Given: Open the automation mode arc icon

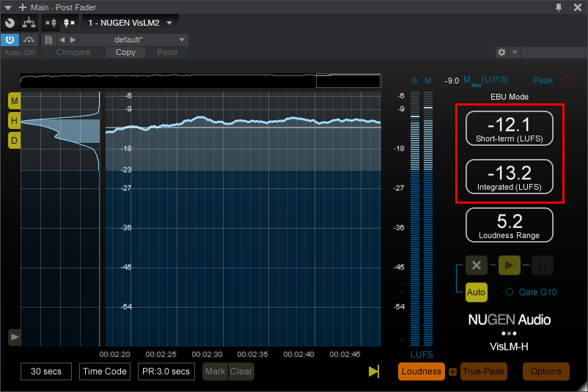Looking at the screenshot, I should 29,40.
